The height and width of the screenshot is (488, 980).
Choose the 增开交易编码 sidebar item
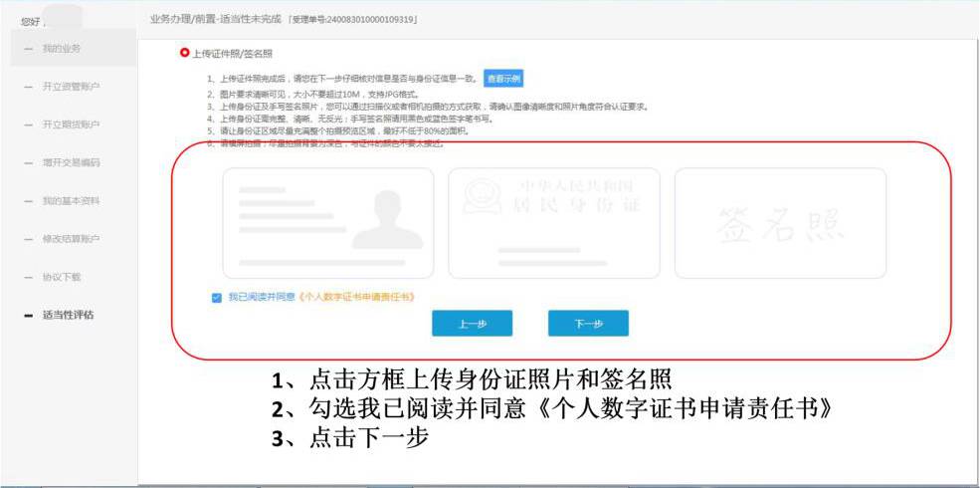[71, 162]
